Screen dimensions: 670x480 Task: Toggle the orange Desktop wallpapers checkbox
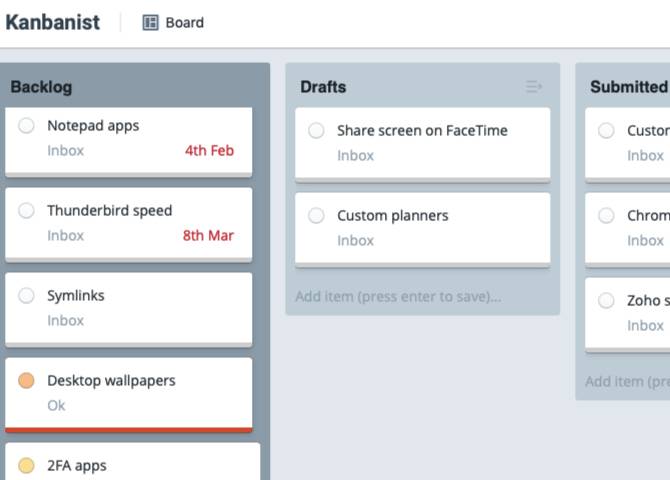click(27, 381)
